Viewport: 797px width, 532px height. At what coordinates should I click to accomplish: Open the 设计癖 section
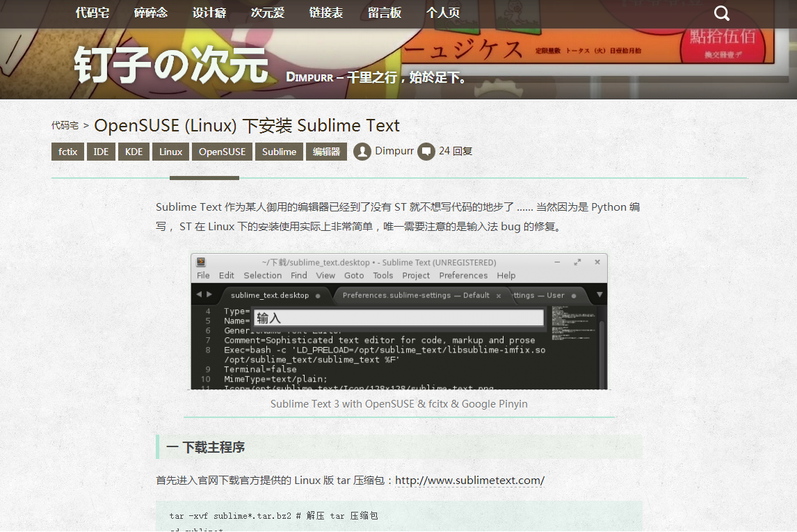point(209,13)
